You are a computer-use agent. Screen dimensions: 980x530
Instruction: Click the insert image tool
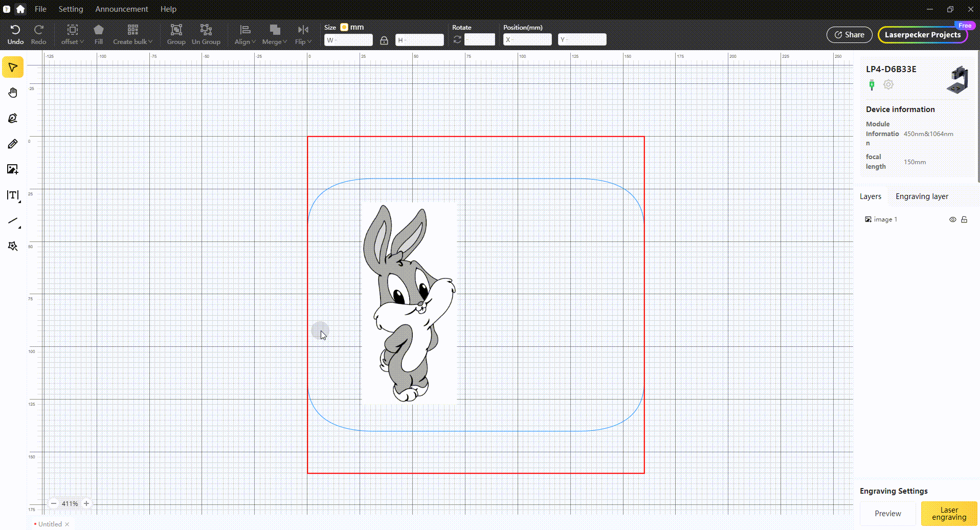[13, 169]
